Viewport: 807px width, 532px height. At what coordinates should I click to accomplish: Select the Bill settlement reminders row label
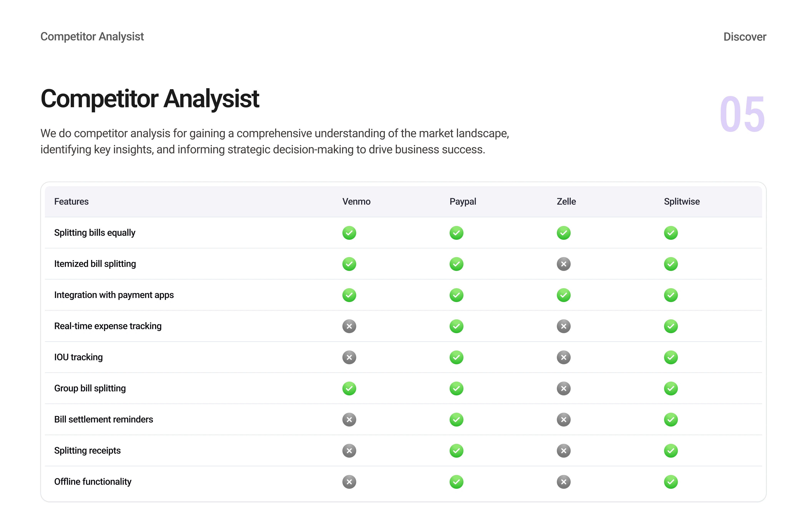point(103,420)
